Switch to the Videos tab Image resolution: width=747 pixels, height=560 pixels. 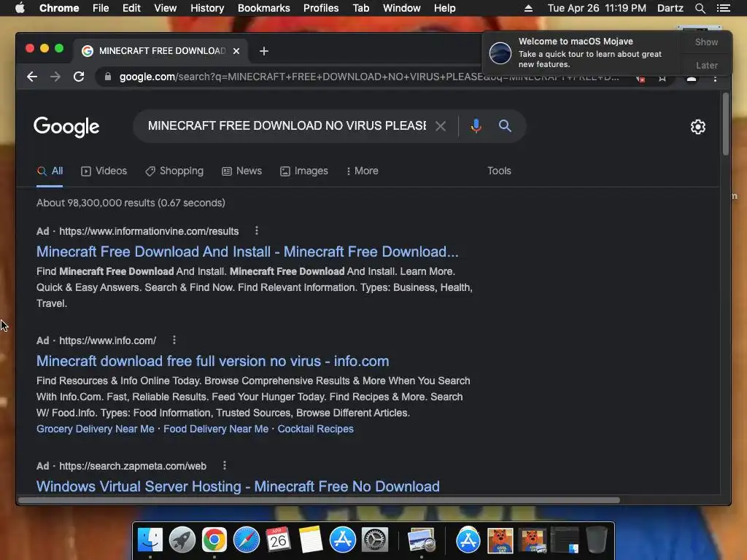[104, 171]
